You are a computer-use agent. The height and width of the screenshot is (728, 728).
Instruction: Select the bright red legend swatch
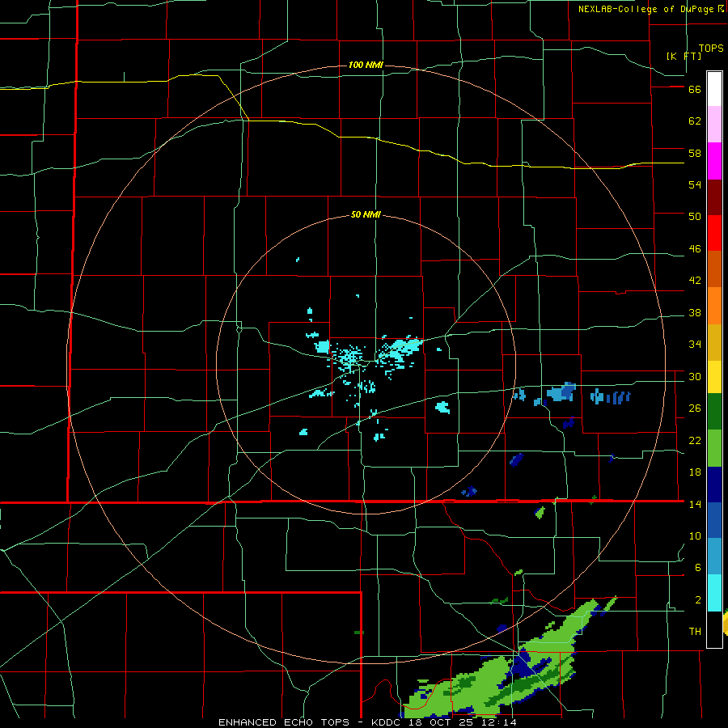click(x=714, y=233)
